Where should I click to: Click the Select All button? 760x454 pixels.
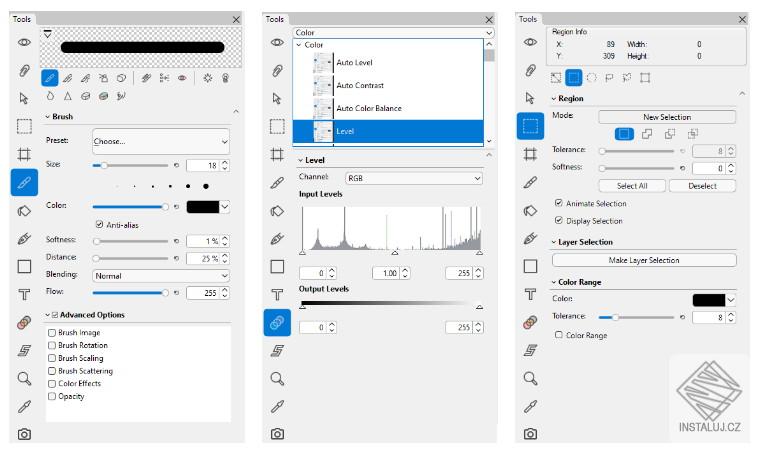(632, 186)
